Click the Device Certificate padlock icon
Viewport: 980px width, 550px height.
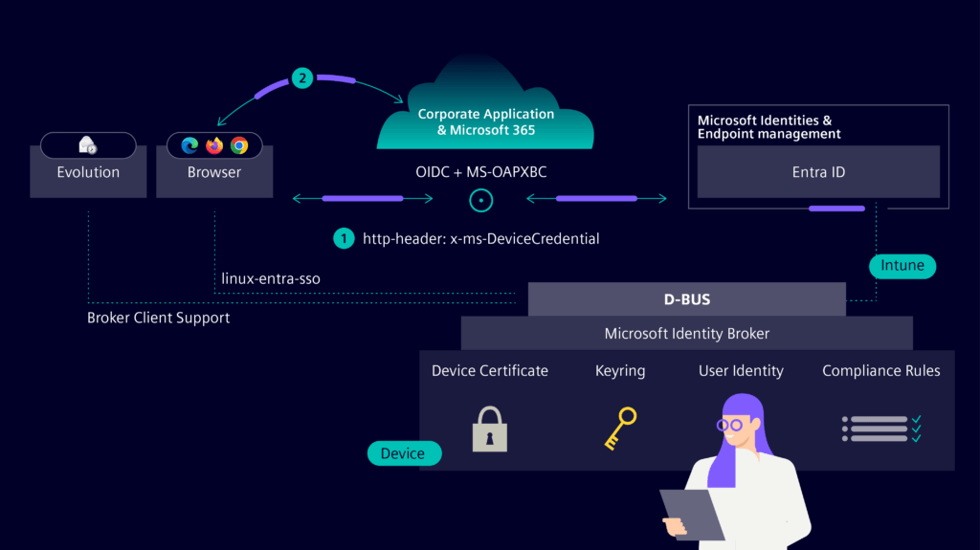coord(490,429)
